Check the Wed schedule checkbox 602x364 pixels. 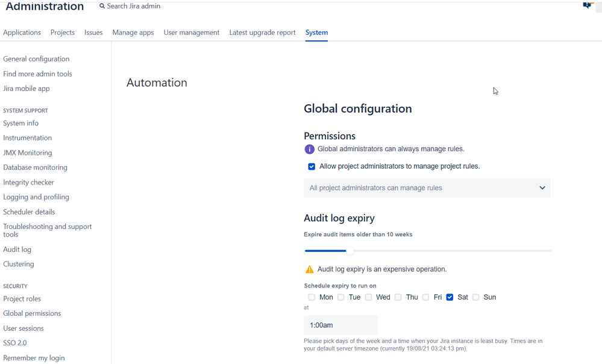click(x=369, y=297)
